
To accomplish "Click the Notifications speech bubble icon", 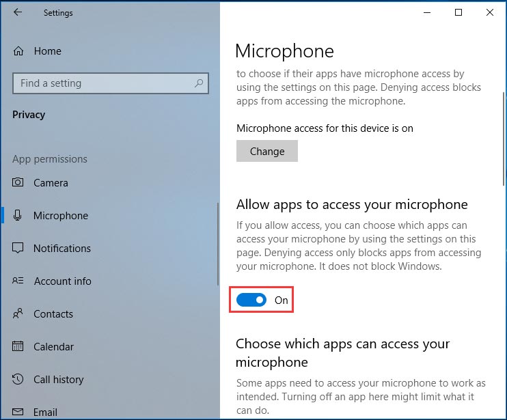I will coord(18,248).
